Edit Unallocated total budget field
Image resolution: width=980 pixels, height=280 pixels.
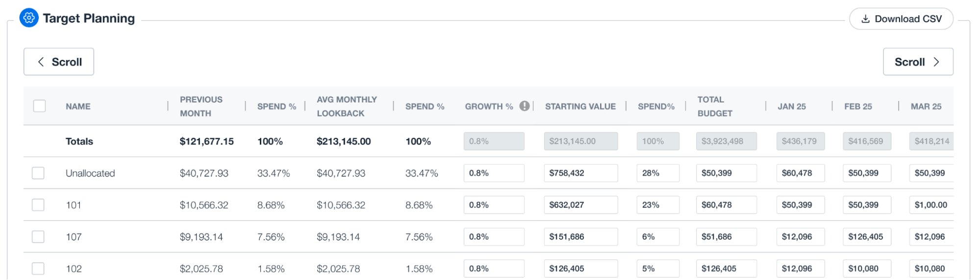726,173
